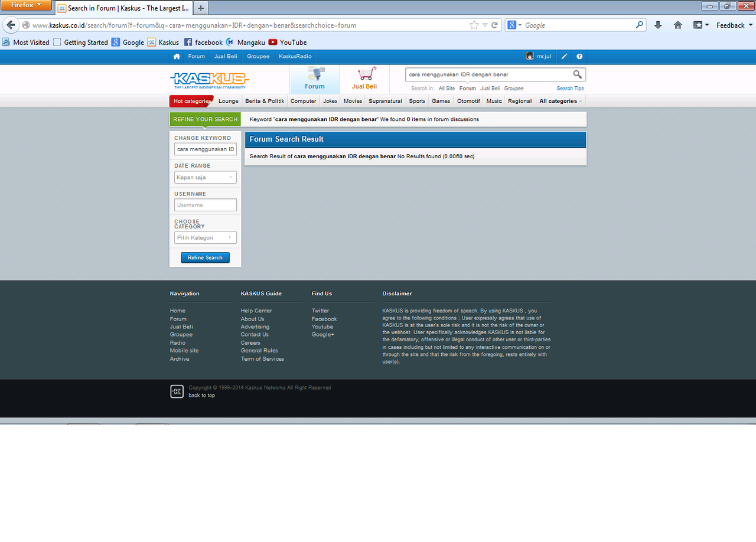756x542 pixels.
Task: Open the Supranatural category
Action: pyautogui.click(x=386, y=101)
